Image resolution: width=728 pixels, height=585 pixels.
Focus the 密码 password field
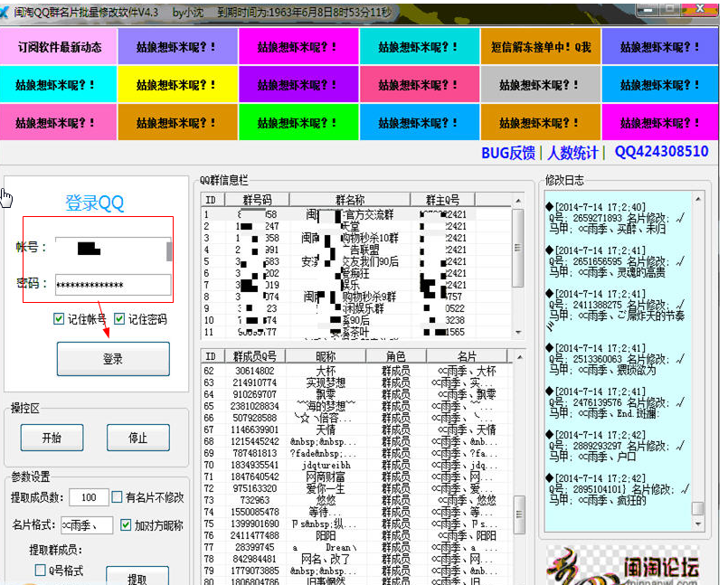pyautogui.click(x=113, y=284)
